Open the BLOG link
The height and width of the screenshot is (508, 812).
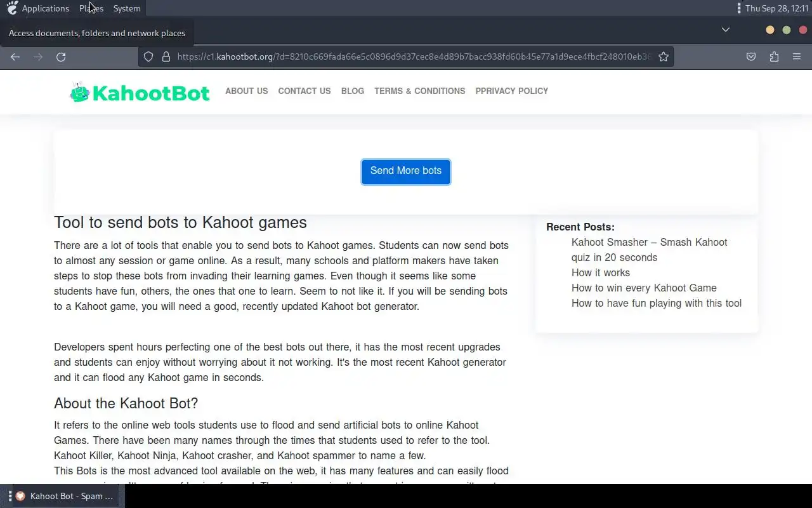(353, 91)
